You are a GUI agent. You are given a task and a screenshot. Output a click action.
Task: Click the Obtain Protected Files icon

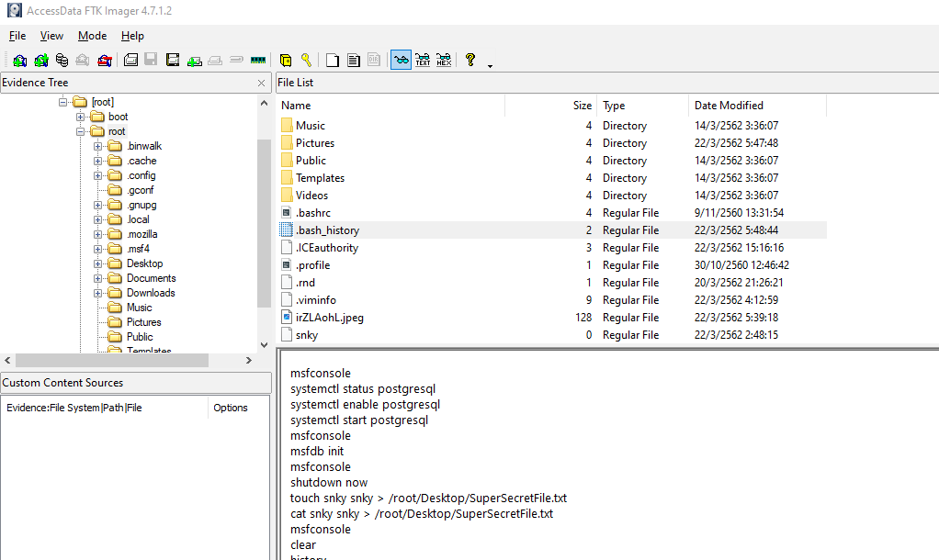pos(286,61)
